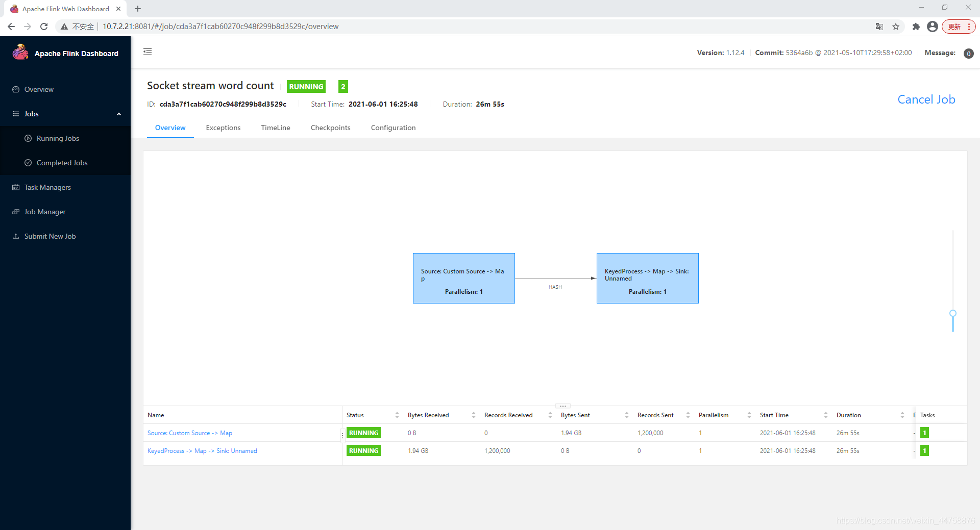The height and width of the screenshot is (530, 980).
Task: Collapse the Jobs submenu arrow
Action: pyautogui.click(x=119, y=114)
